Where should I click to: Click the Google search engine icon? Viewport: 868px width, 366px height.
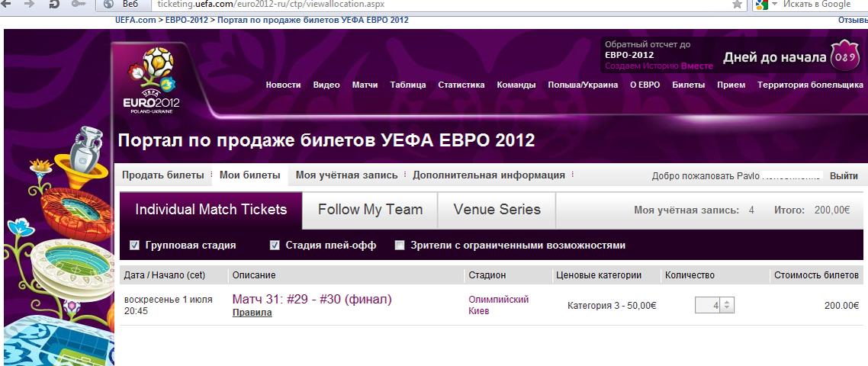[762, 5]
